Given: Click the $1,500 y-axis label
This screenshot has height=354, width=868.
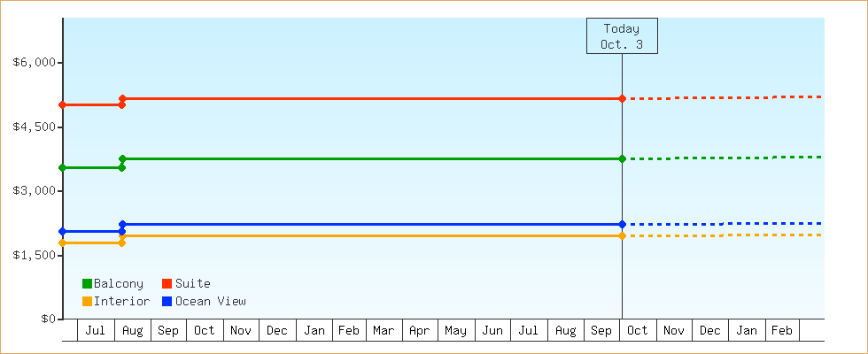Looking at the screenshot, I should coord(35,255).
